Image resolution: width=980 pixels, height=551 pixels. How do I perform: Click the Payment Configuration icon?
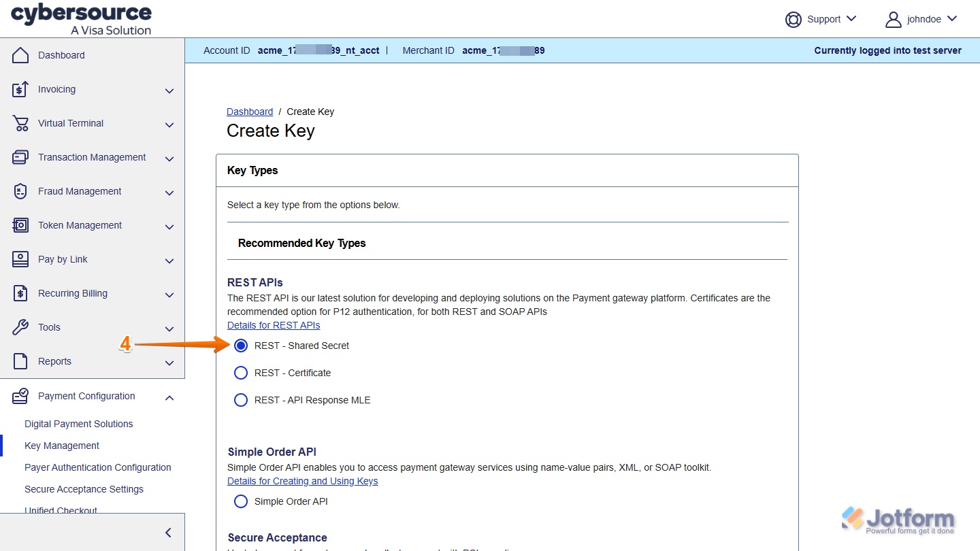20,396
